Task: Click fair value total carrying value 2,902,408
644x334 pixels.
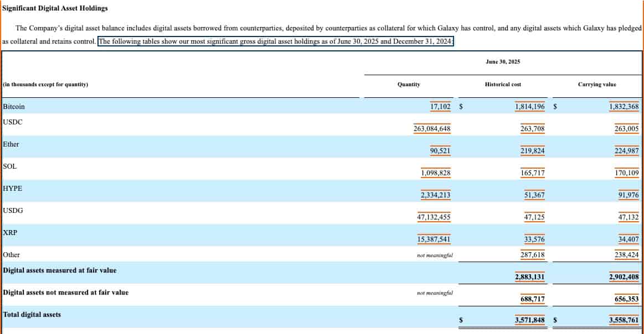Action: pos(624,276)
